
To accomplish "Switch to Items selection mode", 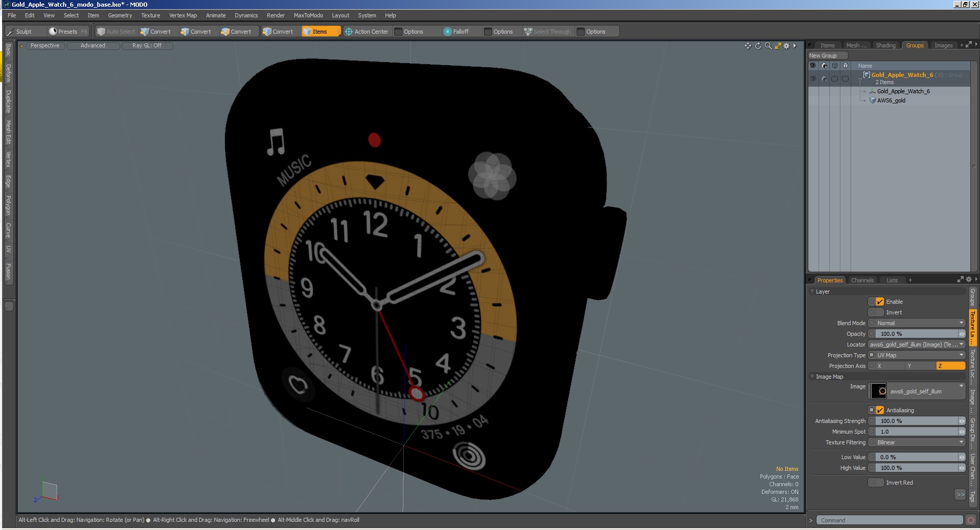I will click(320, 32).
